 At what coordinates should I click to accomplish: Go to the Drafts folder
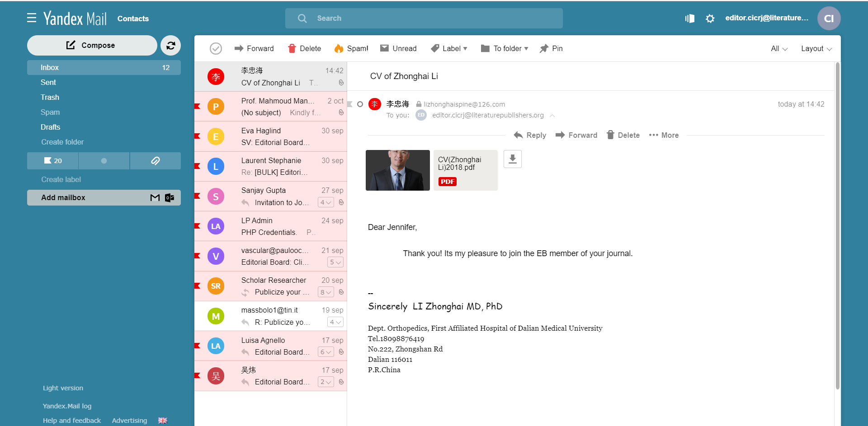pos(50,127)
